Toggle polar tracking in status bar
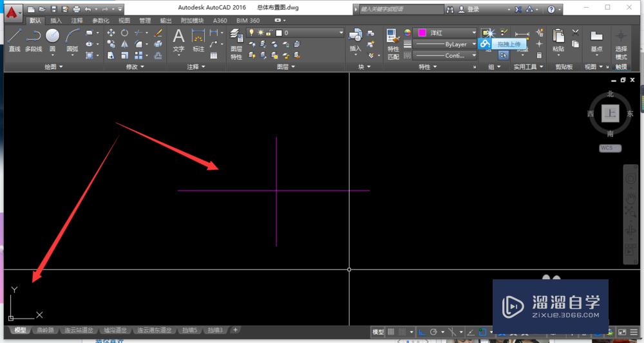This screenshot has width=644, height=343. point(433,332)
